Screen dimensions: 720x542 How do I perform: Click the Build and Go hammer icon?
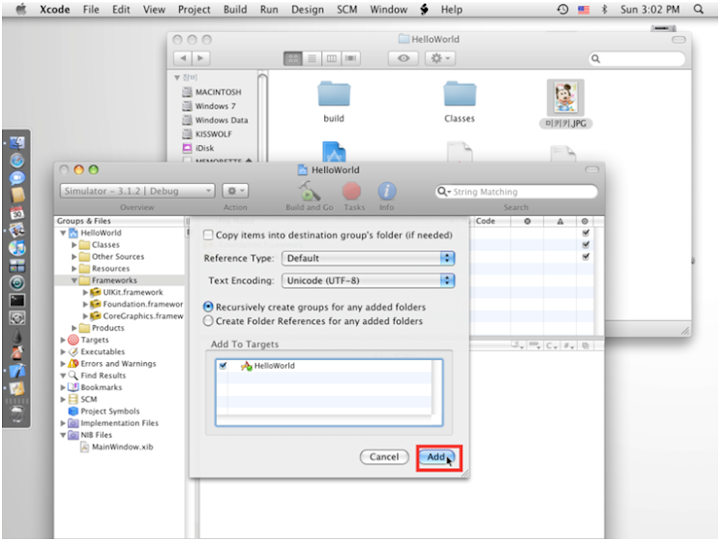point(309,191)
